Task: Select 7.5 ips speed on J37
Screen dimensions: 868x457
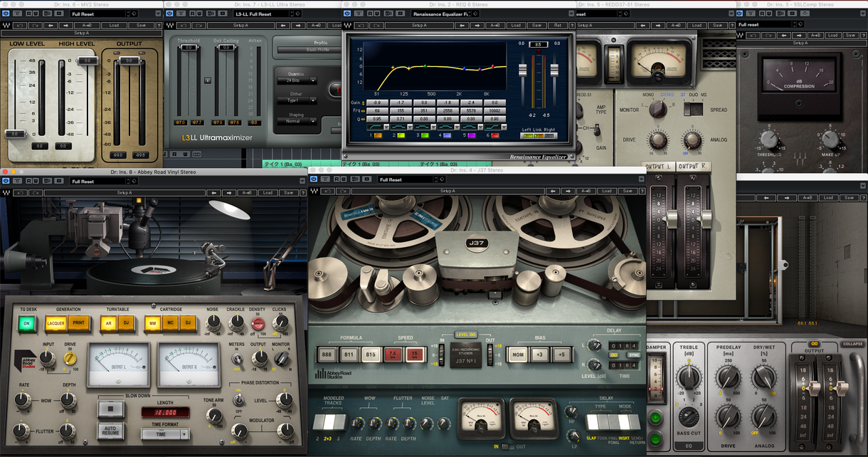Action: point(393,354)
